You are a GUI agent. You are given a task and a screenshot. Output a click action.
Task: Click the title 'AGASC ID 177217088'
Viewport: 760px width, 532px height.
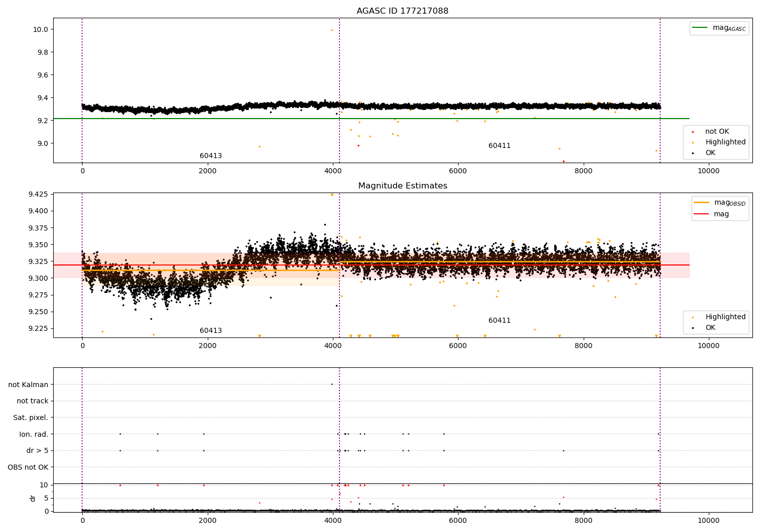coord(402,11)
